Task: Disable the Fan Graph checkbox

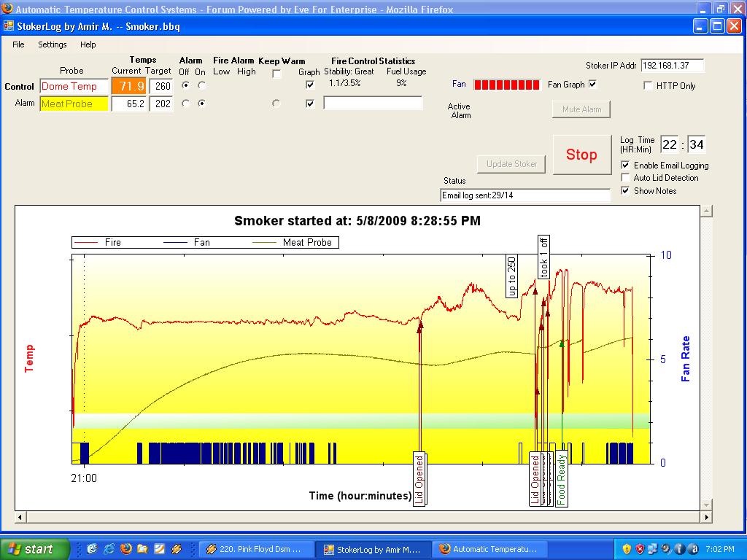Action: 592,85
